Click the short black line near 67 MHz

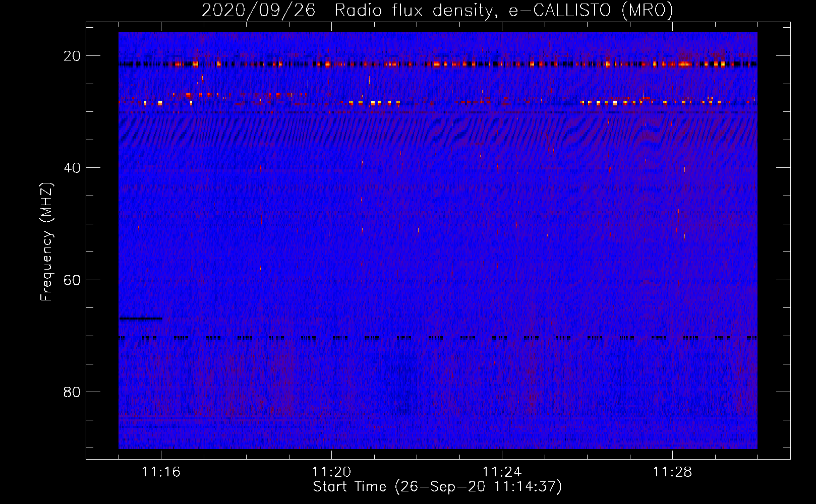pos(141,319)
